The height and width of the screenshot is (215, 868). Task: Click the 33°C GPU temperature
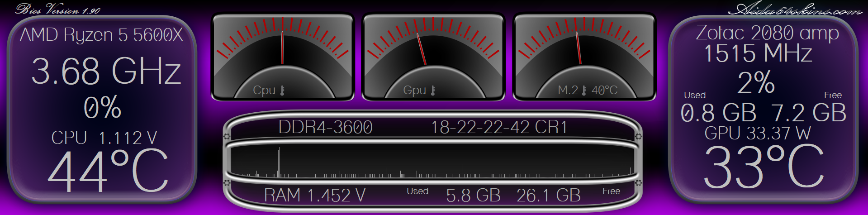pos(764,167)
